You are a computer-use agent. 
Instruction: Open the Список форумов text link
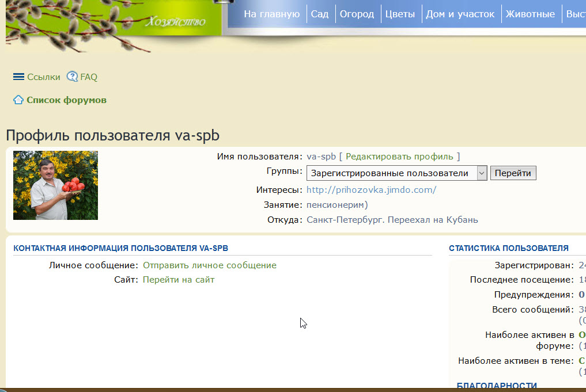66,100
